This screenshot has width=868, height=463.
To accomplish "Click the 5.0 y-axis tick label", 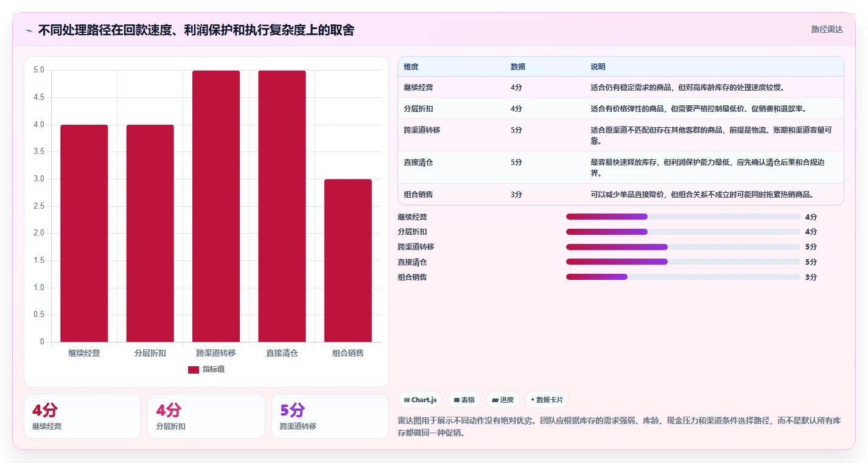I will (x=38, y=70).
